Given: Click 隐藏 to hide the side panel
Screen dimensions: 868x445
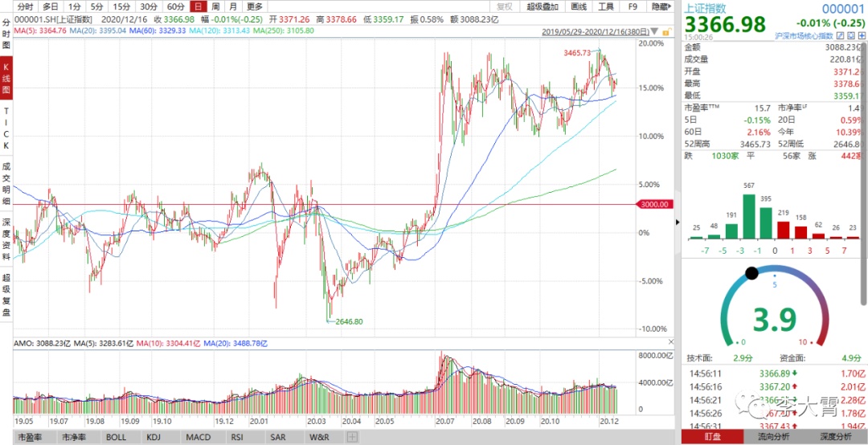Looking at the screenshot, I should [x=661, y=6].
